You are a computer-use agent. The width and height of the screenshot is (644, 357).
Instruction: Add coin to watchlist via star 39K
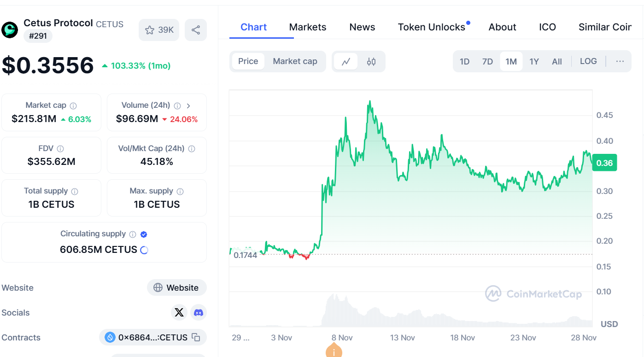(x=159, y=30)
